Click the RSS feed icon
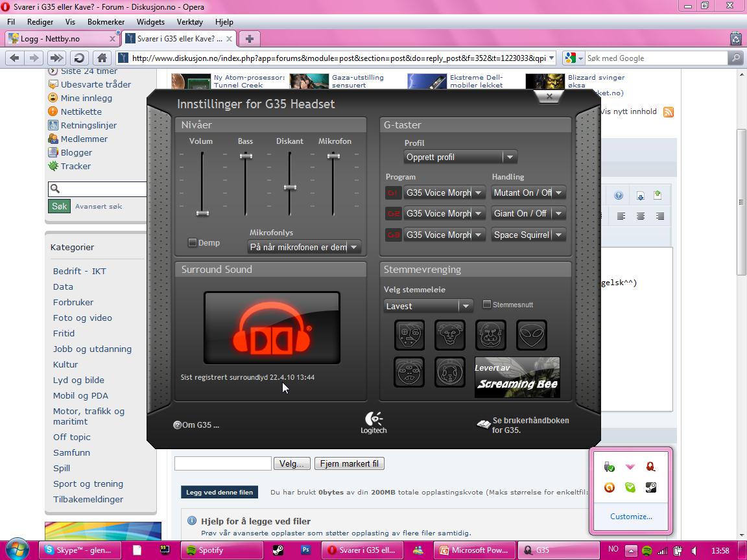The width and height of the screenshot is (747, 560). 669,112
